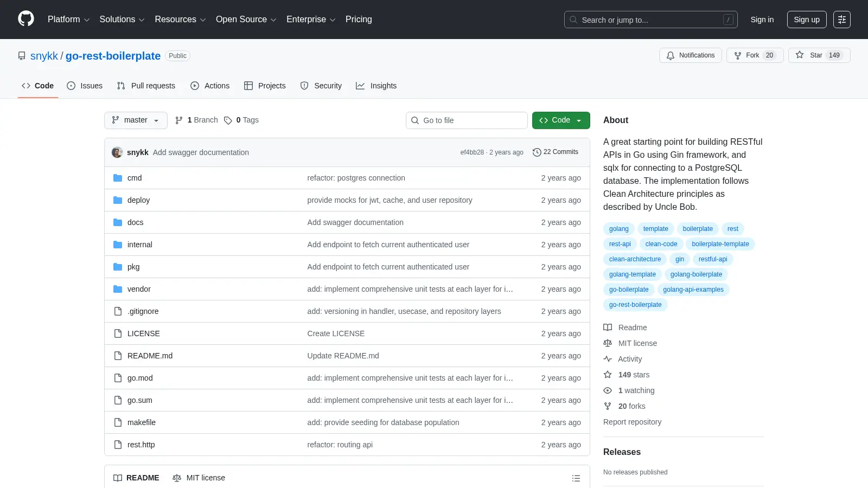Expand the Solutions menu

tap(122, 20)
